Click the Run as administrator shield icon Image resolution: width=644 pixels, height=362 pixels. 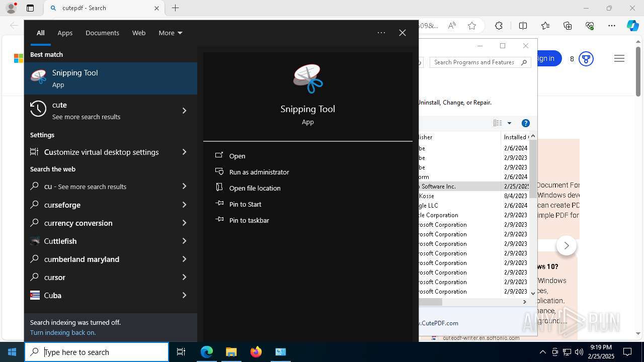click(x=219, y=171)
